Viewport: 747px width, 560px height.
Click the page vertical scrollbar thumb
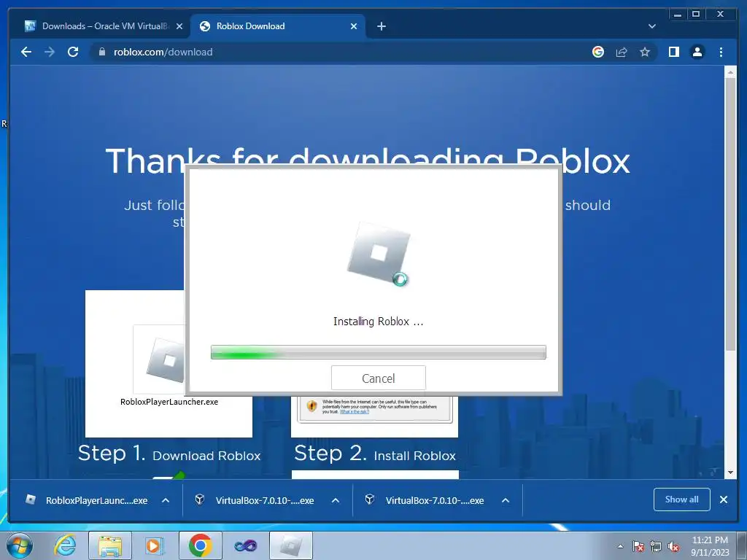tap(730, 214)
